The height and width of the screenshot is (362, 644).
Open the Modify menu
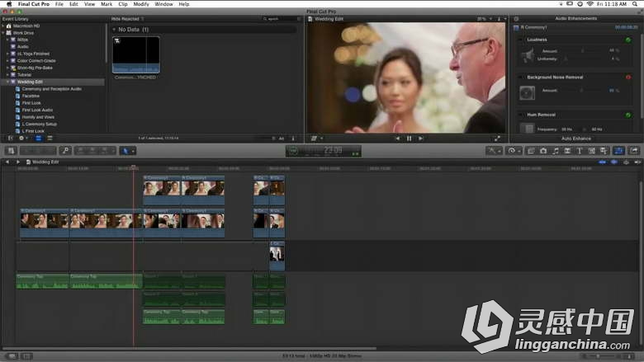pyautogui.click(x=141, y=4)
